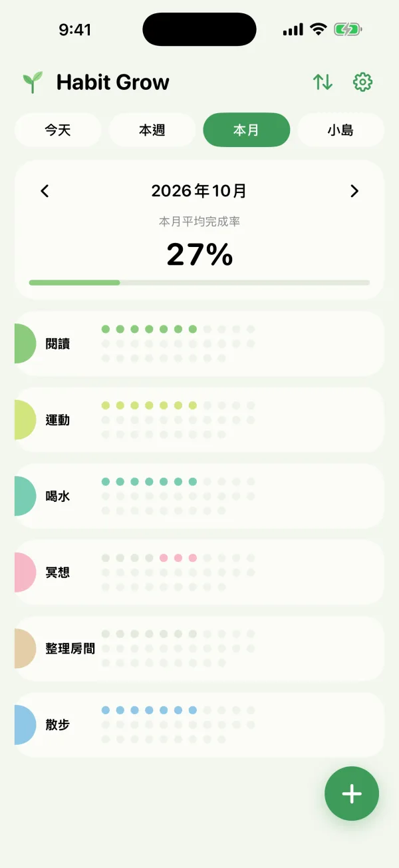Open settings via the gear icon
The width and height of the screenshot is (399, 868).
point(362,82)
